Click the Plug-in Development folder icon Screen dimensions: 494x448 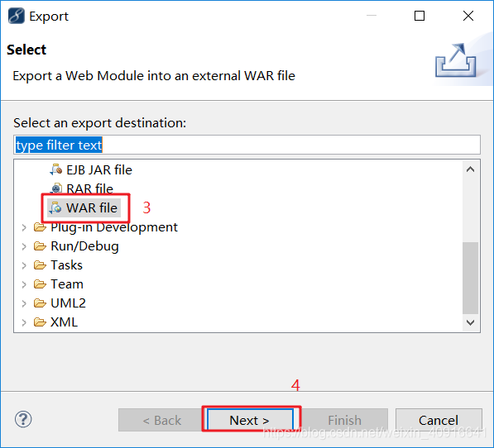(x=40, y=227)
